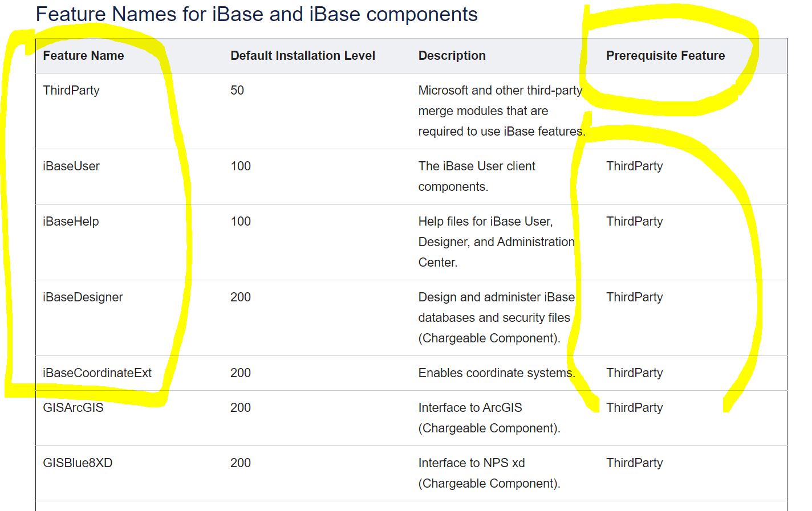Click the ThirdParty prerequisite beside iBaseUser
812x511 pixels.
coord(635,166)
